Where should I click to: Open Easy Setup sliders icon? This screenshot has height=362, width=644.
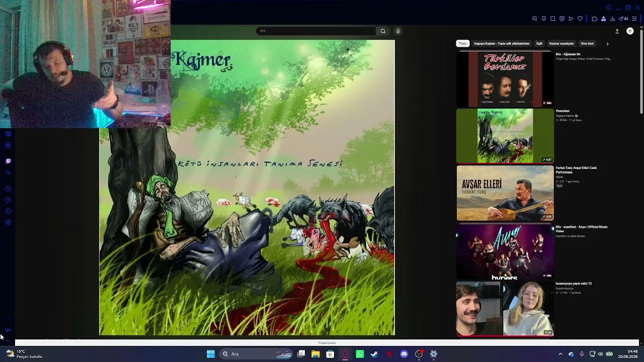pyautogui.click(x=634, y=19)
